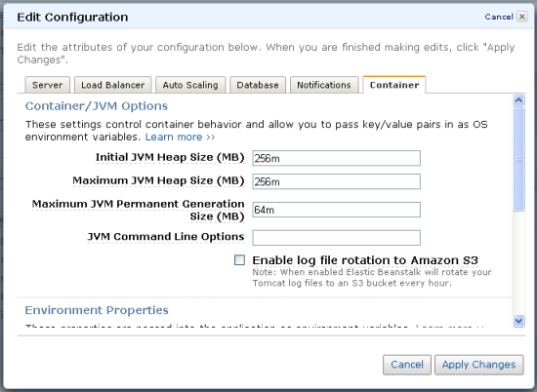Click the scrollbar down arrow
The width and height of the screenshot is (537, 392).
pyautogui.click(x=518, y=321)
